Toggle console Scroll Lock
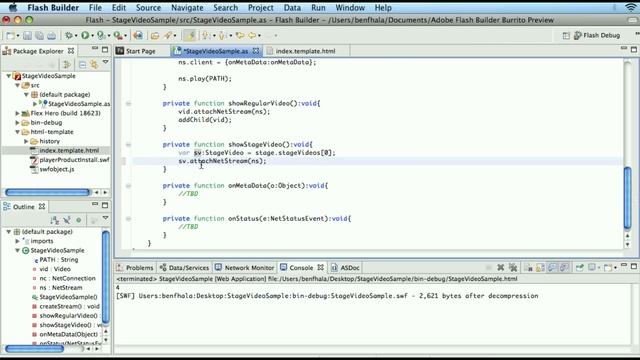 540,268
